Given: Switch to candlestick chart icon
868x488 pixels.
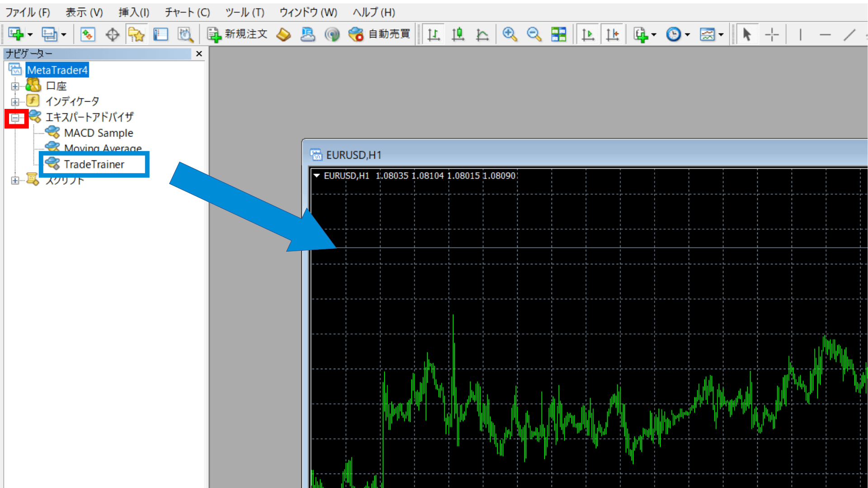Looking at the screenshot, I should click(x=458, y=34).
